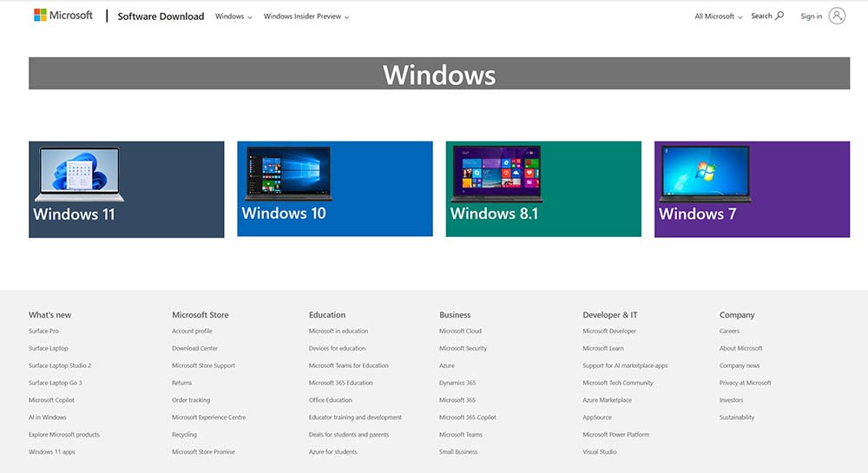The width and height of the screenshot is (868, 473).
Task: Open Microsoft Teams for Education link
Action: point(349,365)
